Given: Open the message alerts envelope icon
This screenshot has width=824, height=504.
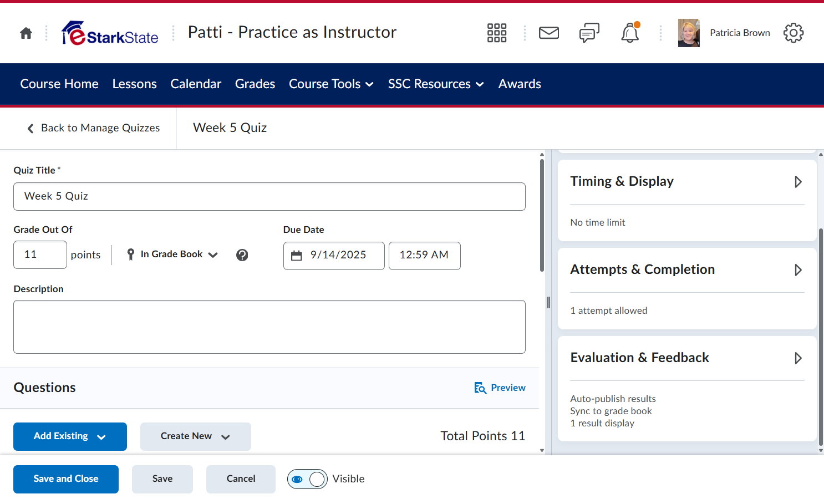Looking at the screenshot, I should (x=549, y=33).
